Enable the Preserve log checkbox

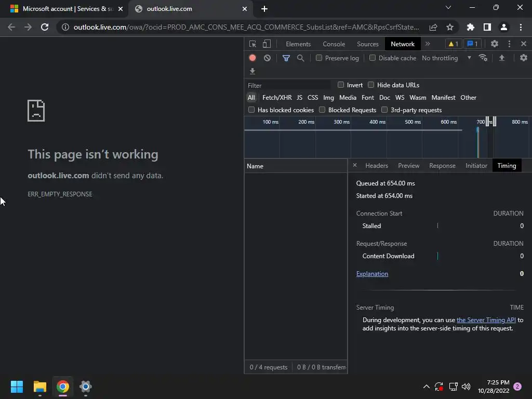coord(319,58)
